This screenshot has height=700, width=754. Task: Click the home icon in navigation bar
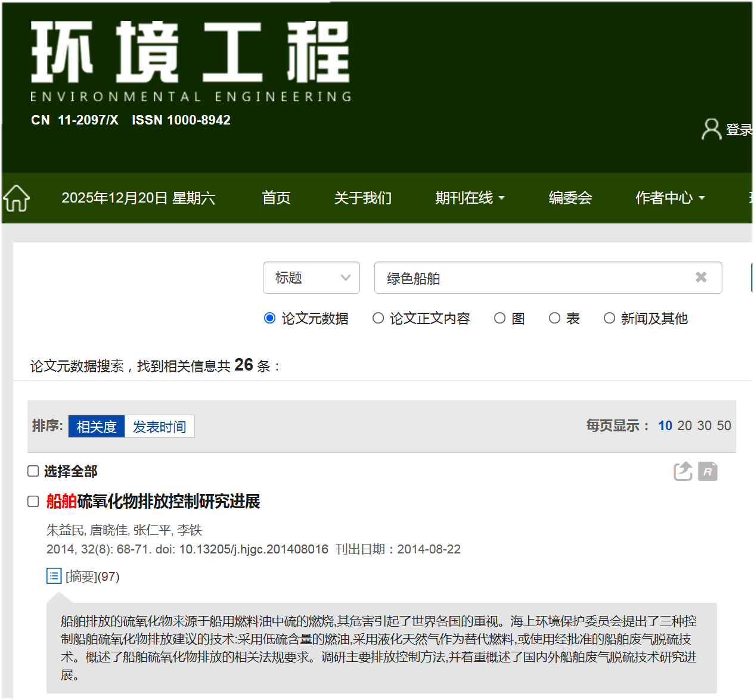17,198
